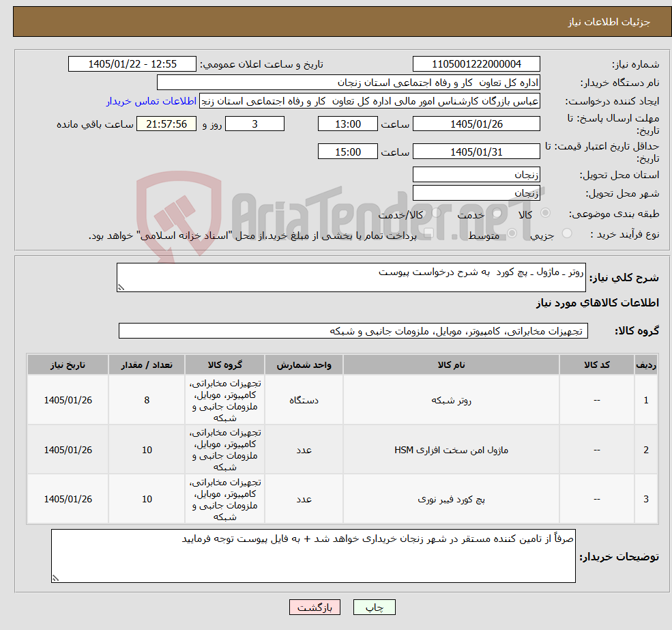
Task: Click the ماژول امن سخت افزاری HSM cell
Action: [451, 450]
